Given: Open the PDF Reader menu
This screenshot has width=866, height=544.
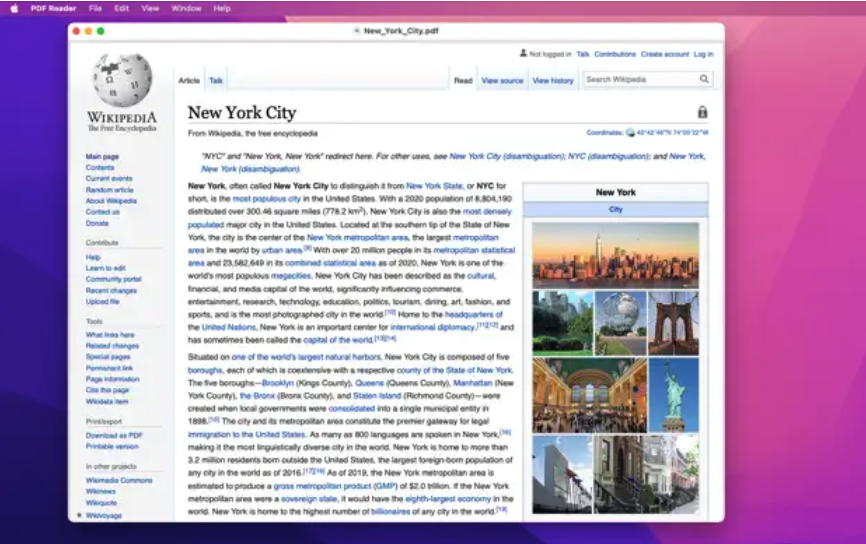Looking at the screenshot, I should [53, 8].
